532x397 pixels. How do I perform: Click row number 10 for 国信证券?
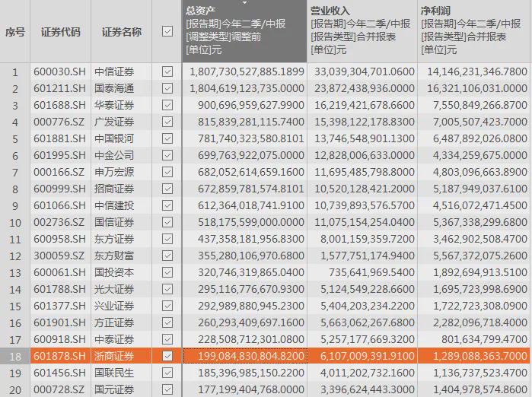click(x=14, y=222)
